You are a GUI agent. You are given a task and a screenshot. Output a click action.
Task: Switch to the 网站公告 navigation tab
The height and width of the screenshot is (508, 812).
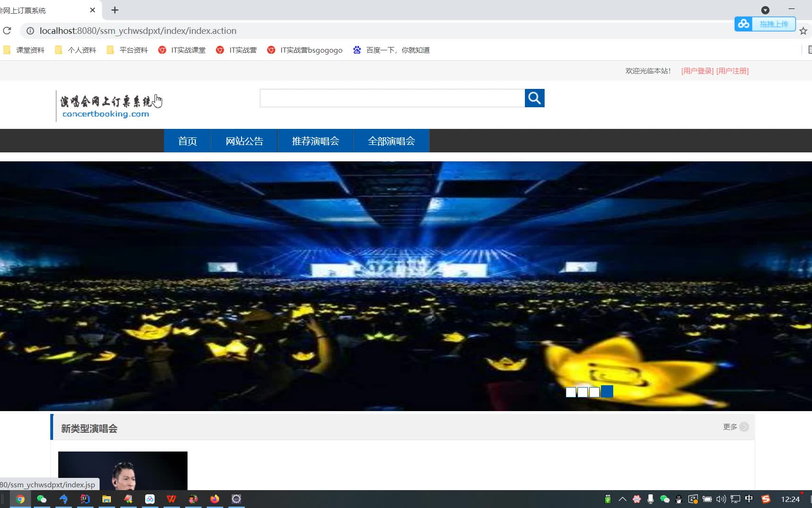coord(244,141)
